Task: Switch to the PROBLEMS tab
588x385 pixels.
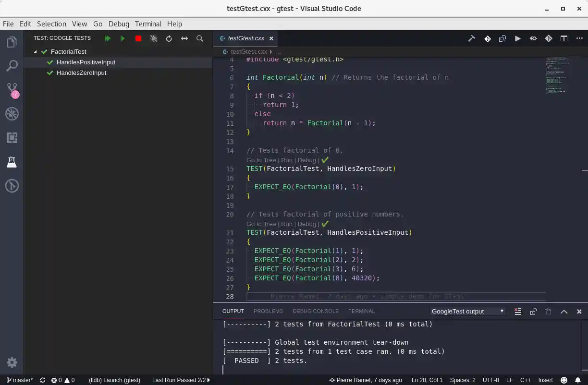Action: pyautogui.click(x=268, y=311)
